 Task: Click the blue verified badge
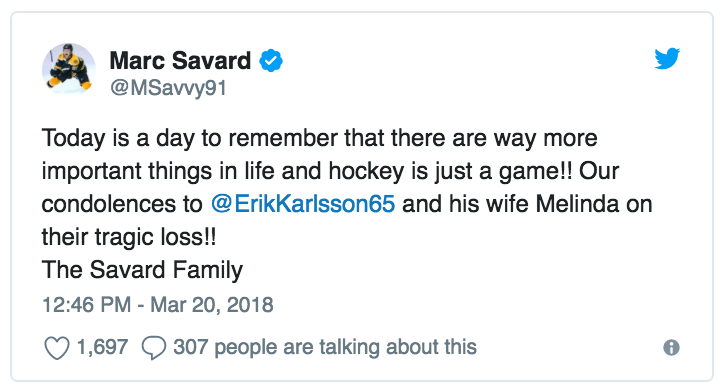tap(271, 61)
